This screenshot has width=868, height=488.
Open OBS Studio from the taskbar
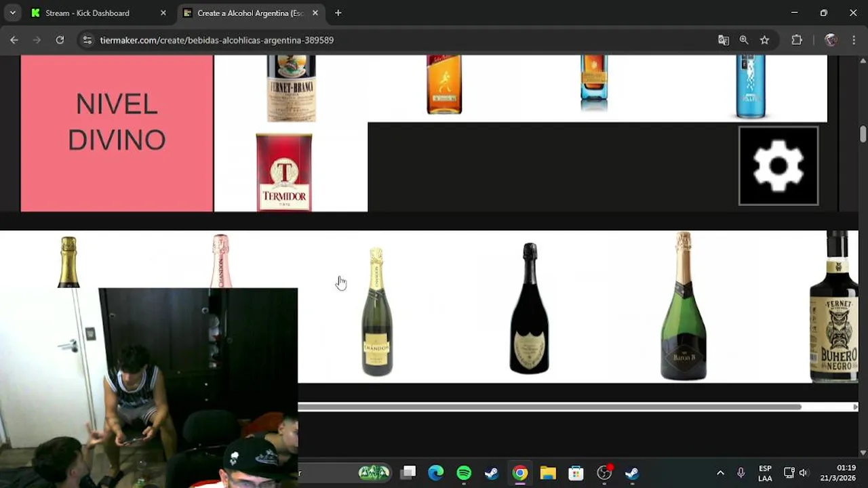click(x=604, y=472)
